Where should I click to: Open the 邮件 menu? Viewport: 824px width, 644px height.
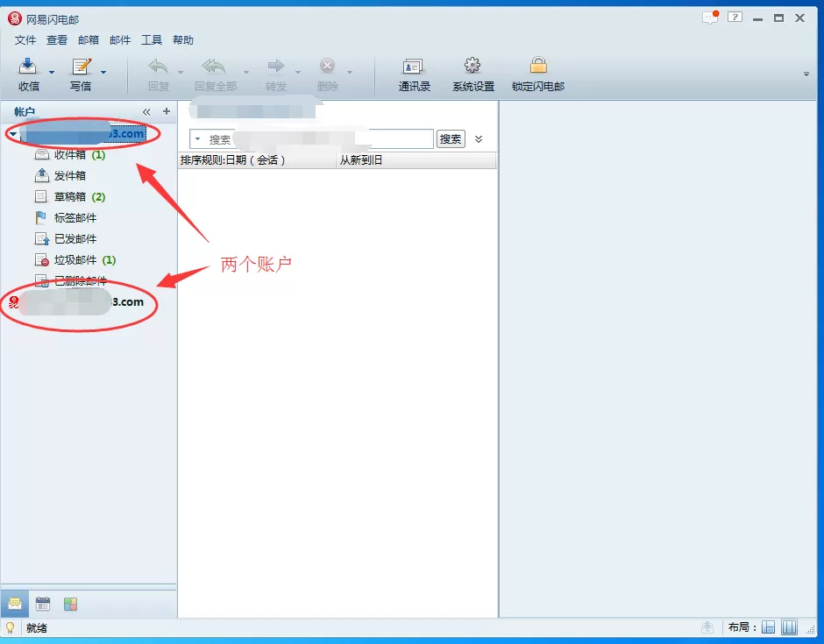coord(120,40)
